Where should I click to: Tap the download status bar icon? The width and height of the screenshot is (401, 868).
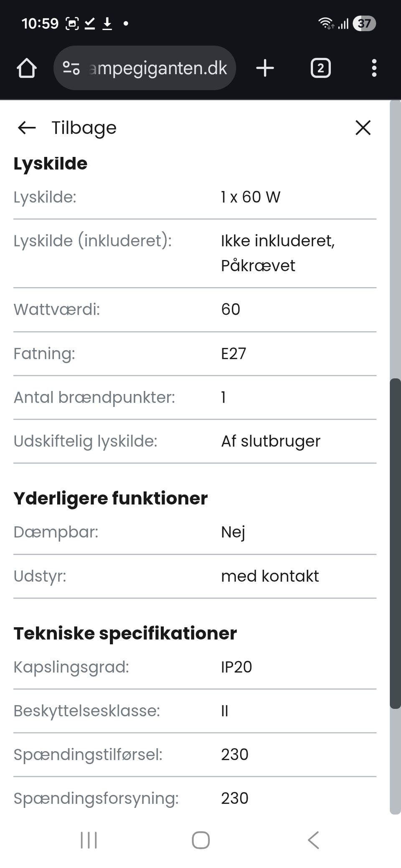pos(107,24)
